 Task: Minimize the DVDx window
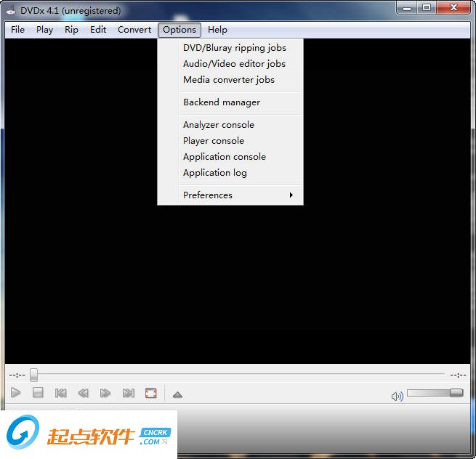click(x=407, y=7)
